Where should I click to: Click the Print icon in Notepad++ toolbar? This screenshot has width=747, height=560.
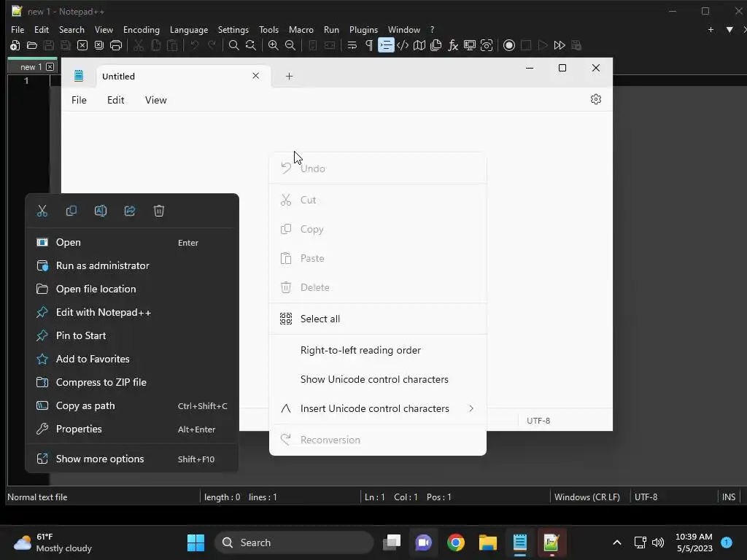pyautogui.click(x=116, y=45)
